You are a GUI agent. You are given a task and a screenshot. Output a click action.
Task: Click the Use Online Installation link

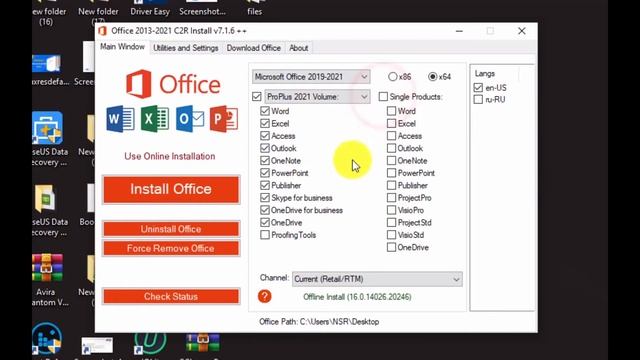click(170, 156)
